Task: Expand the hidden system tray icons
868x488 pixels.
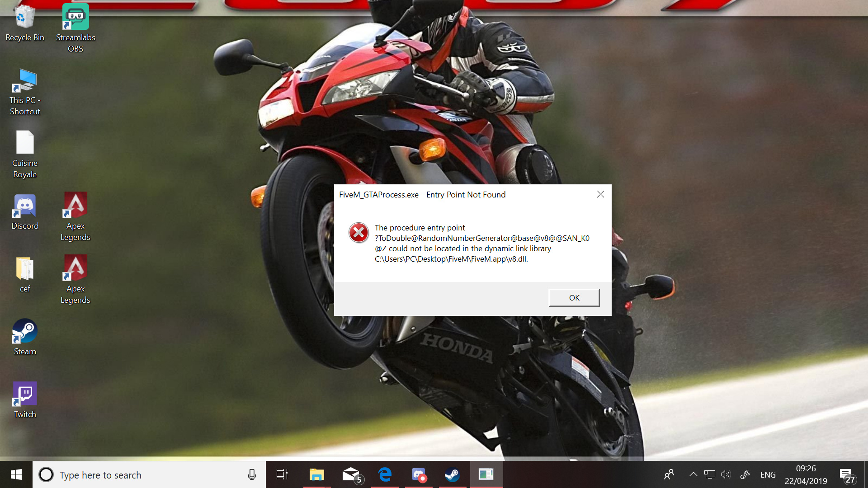Action: click(693, 474)
